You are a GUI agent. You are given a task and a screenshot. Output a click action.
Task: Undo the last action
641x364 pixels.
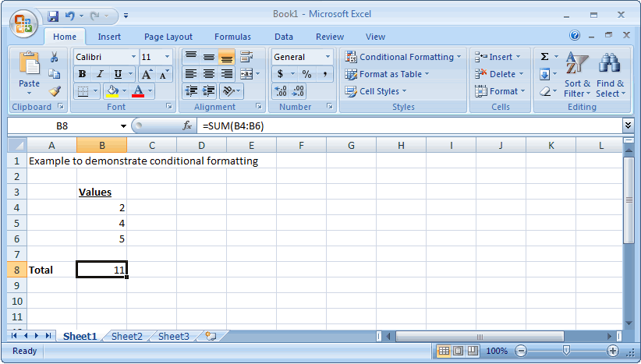click(x=70, y=16)
